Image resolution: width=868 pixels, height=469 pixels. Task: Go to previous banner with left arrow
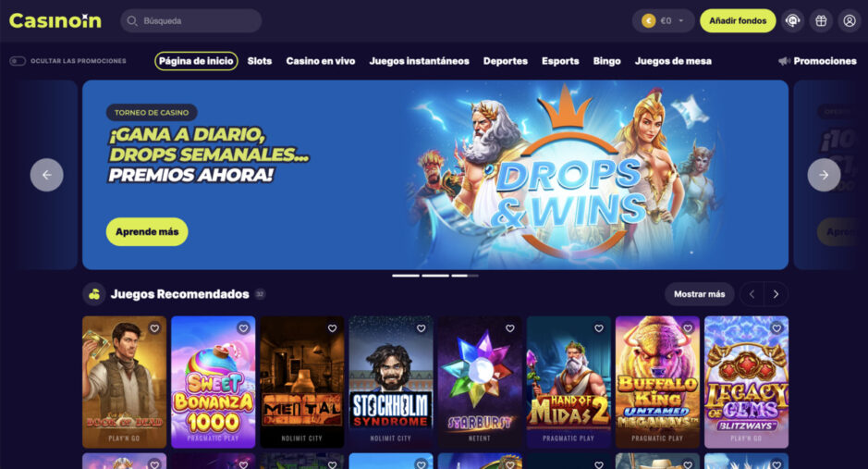(46, 175)
